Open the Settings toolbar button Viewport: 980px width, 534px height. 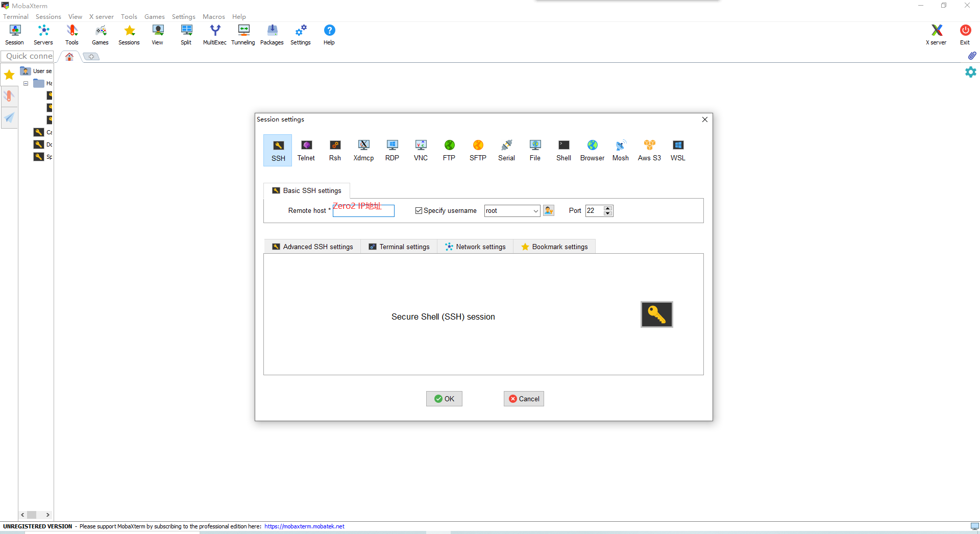(x=301, y=35)
